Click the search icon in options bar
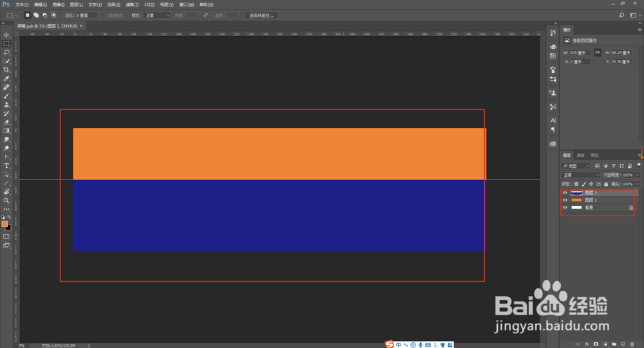 tap(621, 15)
